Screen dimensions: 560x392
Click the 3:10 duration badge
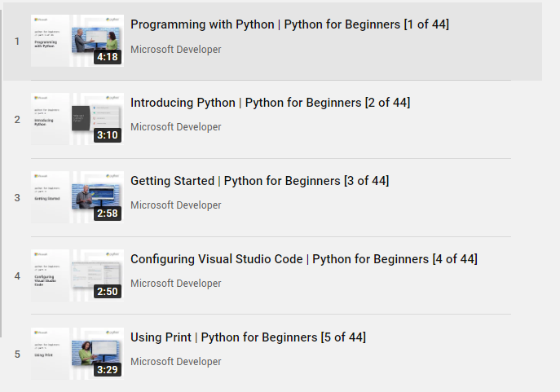[x=108, y=135]
